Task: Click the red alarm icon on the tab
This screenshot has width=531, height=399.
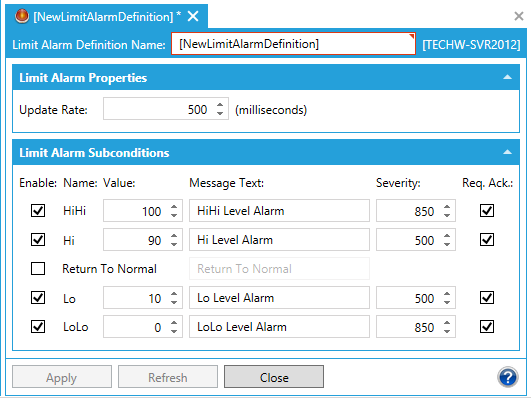Action: [x=22, y=16]
